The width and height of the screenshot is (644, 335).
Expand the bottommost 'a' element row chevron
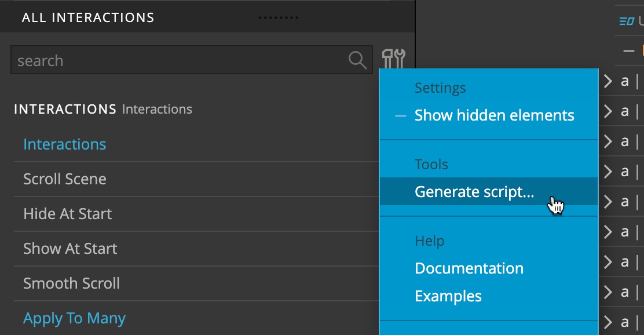point(608,322)
